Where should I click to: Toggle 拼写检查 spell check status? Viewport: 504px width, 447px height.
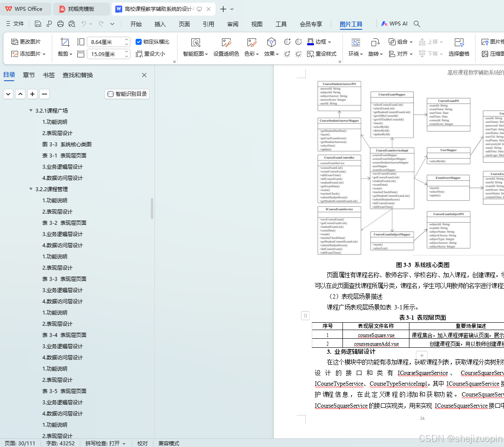(x=105, y=443)
